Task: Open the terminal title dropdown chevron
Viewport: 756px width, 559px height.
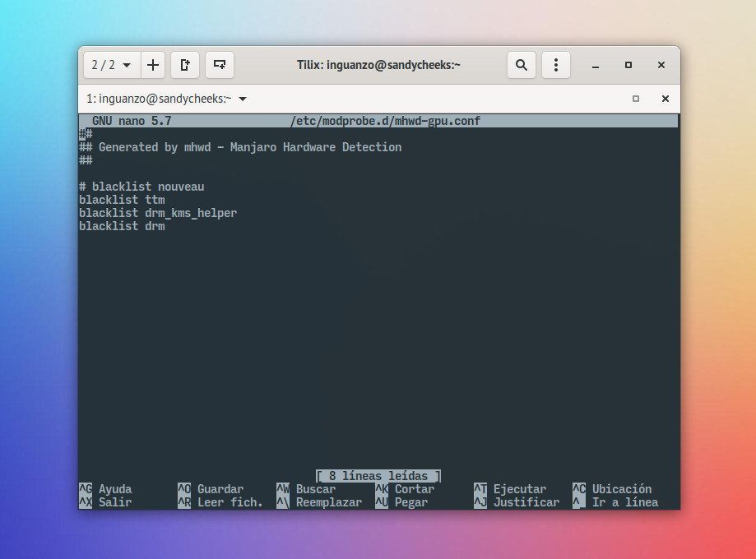Action: coord(243,98)
